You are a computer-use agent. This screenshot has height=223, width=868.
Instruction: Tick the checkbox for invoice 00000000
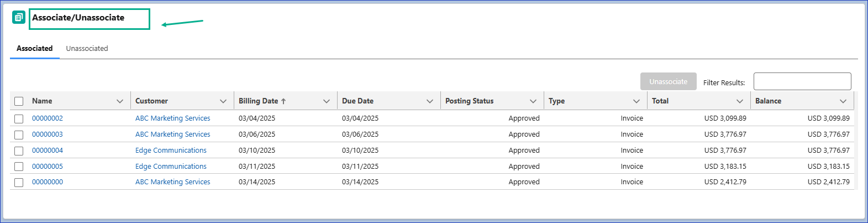(x=19, y=183)
